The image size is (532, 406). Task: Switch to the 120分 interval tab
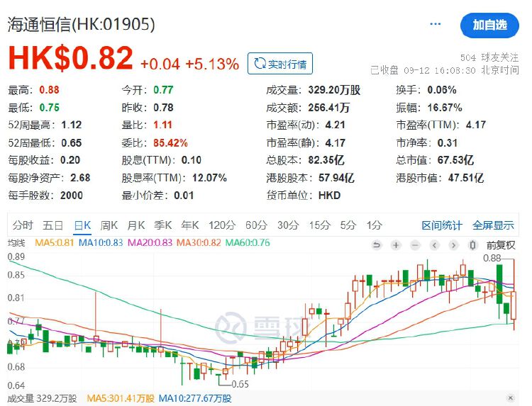pyautogui.click(x=222, y=225)
